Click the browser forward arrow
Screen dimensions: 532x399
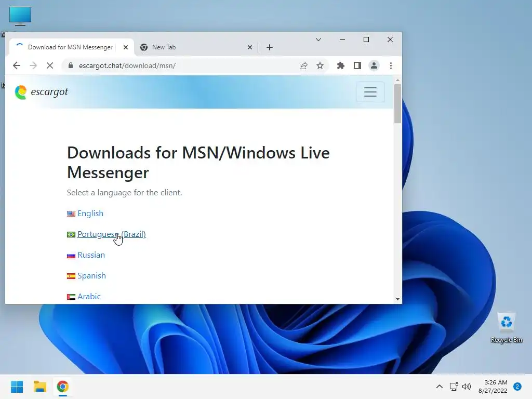pos(33,65)
